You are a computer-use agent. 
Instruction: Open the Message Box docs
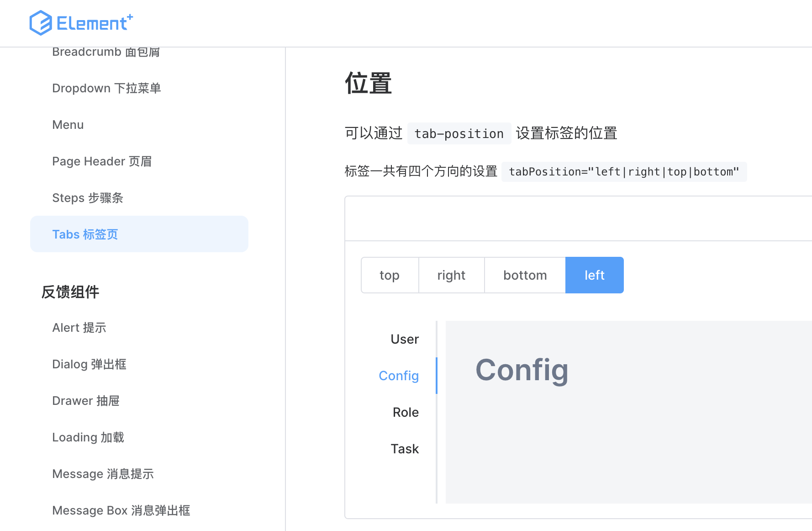(121, 510)
